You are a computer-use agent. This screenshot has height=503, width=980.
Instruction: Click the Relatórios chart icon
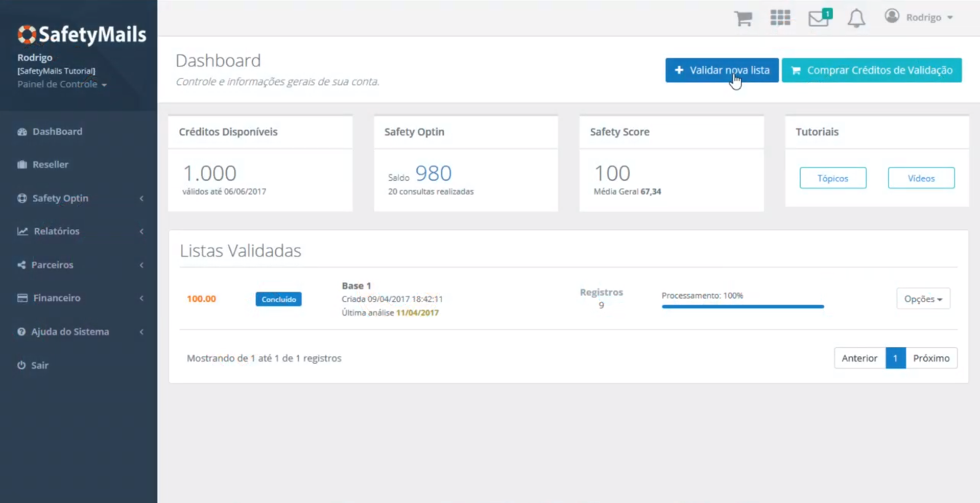[x=22, y=231]
